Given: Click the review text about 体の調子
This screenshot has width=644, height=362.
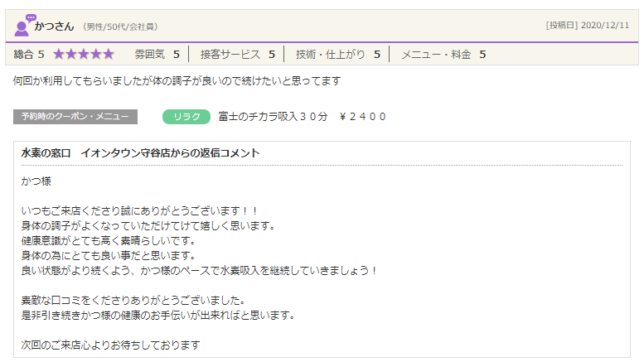Looking at the screenshot, I should tap(177, 81).
